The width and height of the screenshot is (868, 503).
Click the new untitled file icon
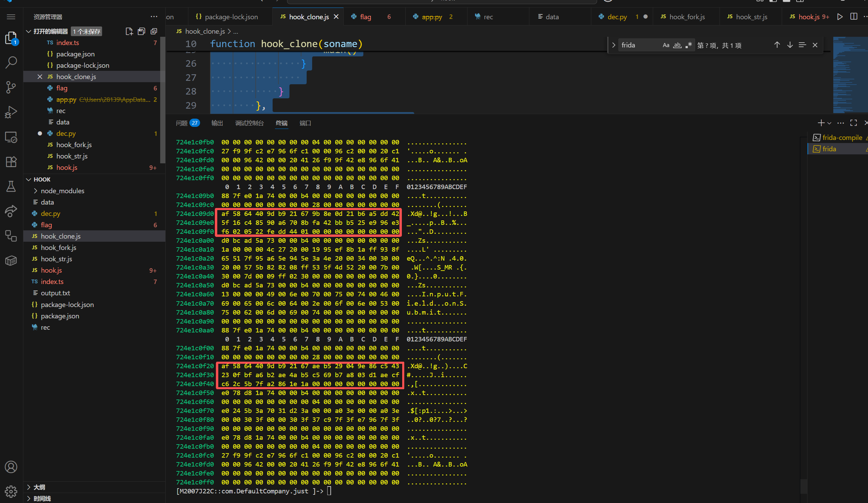(129, 31)
